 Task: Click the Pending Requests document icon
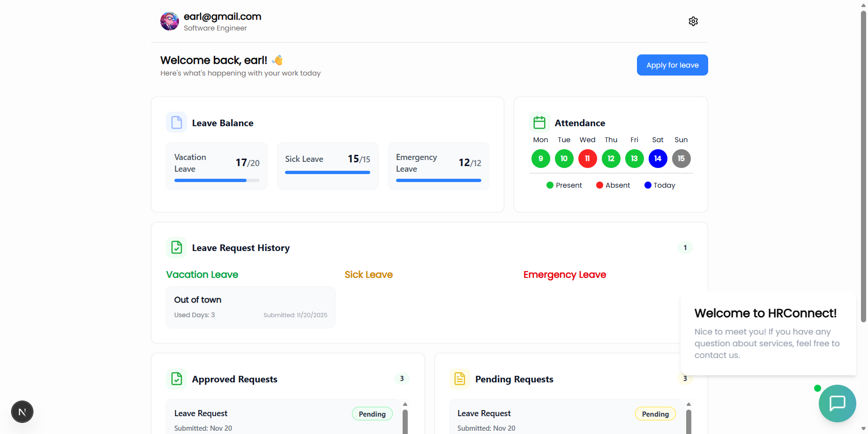(x=460, y=379)
